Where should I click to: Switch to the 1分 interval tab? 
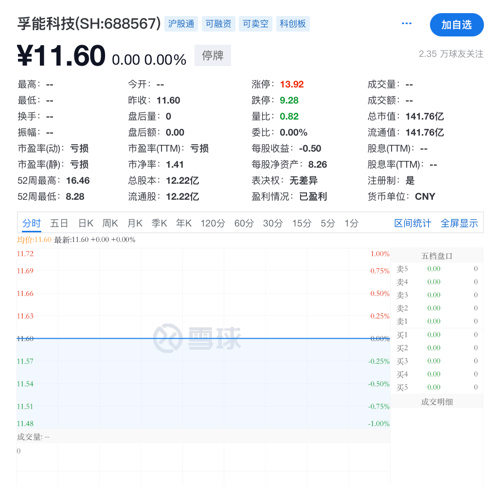pyautogui.click(x=352, y=223)
